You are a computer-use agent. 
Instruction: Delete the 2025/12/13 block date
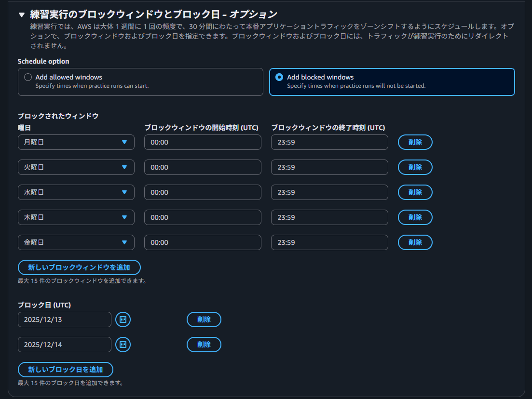pos(204,319)
